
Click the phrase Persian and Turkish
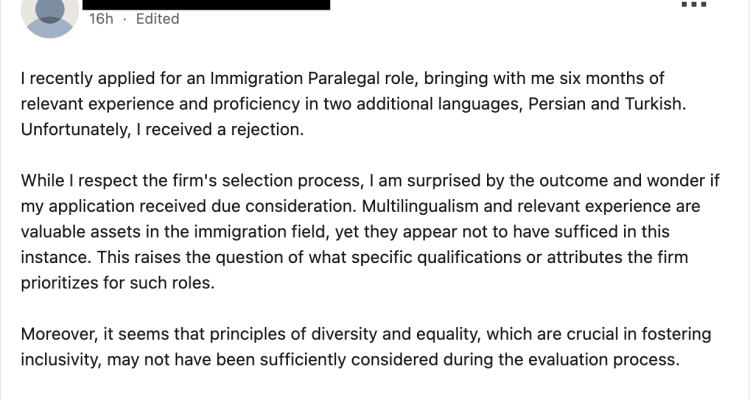(x=607, y=104)
